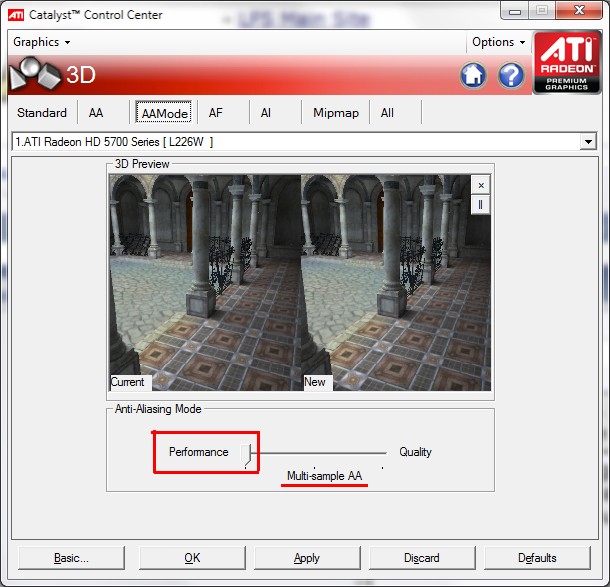Click the ATI icon in the title bar
This screenshot has height=587, width=610.
pos(16,15)
